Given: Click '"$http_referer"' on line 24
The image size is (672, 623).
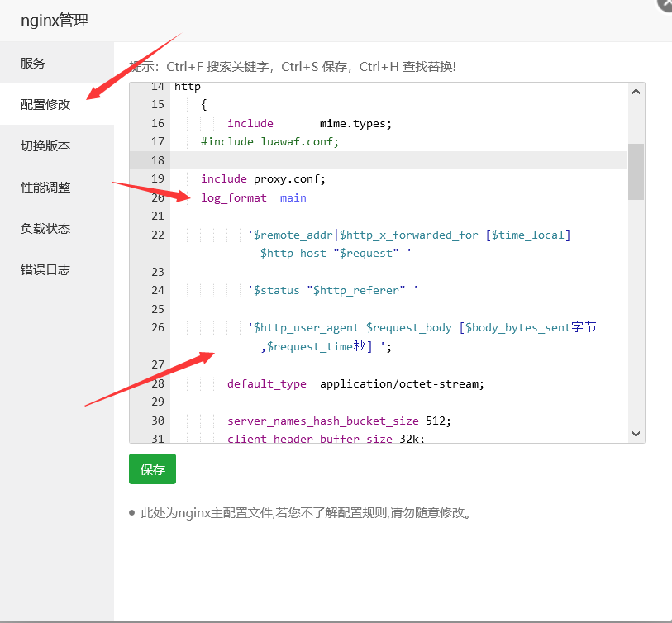Looking at the screenshot, I should [x=356, y=291].
